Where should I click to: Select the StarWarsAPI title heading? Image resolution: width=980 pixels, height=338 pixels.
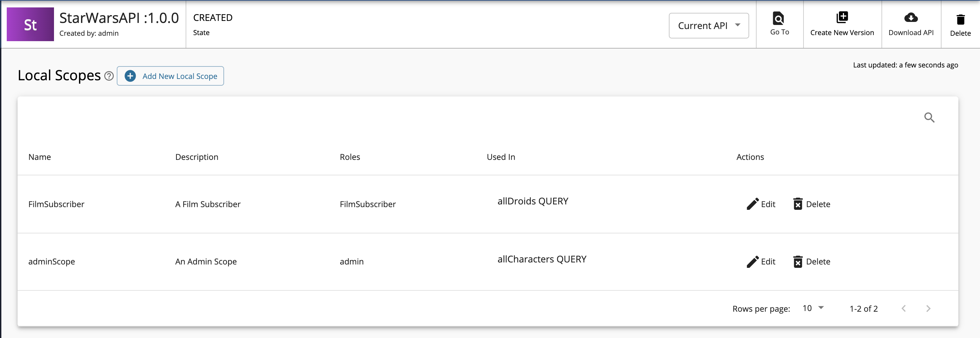coord(118,18)
